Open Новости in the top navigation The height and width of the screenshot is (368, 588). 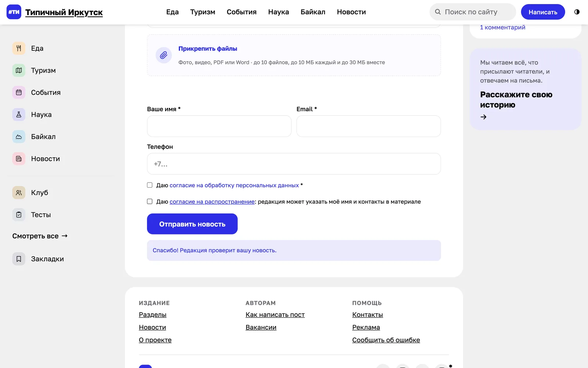[351, 12]
